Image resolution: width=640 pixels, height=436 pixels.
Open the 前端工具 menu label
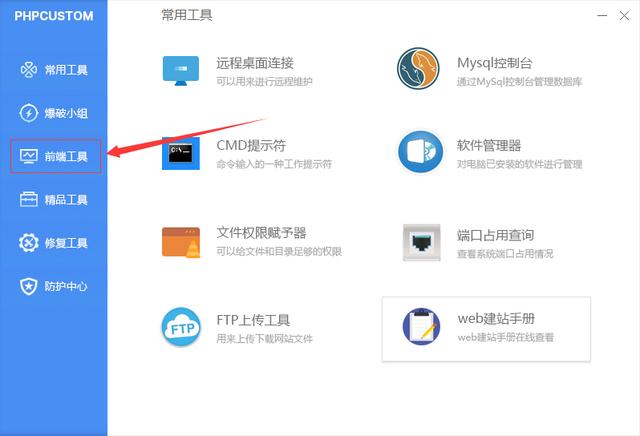66,156
